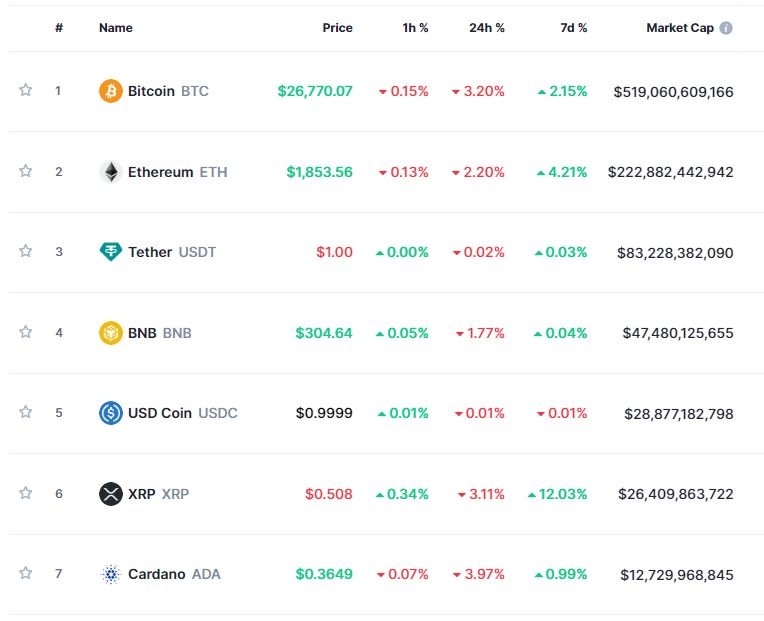Sort by the 24h % column header
The image size is (764, 621).
point(486,28)
